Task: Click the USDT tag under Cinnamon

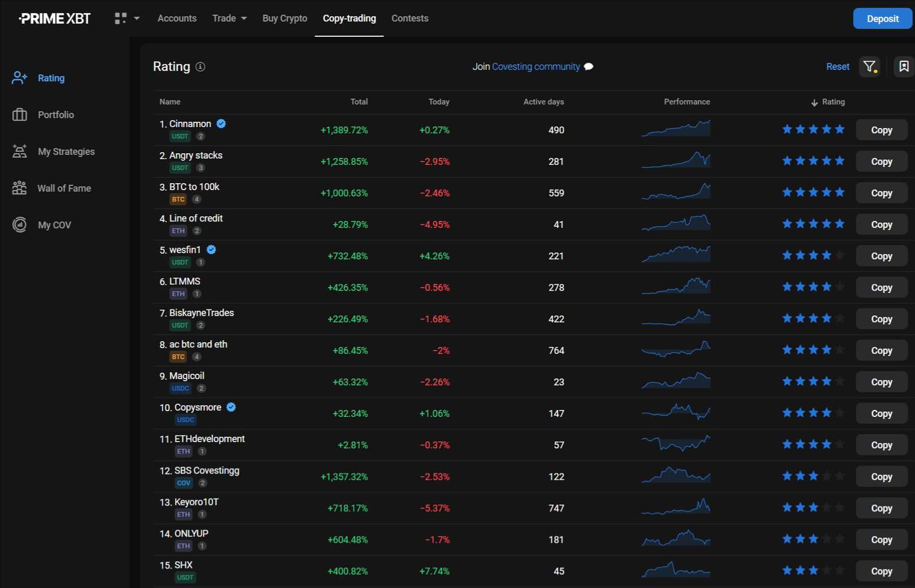Action: 180,137
